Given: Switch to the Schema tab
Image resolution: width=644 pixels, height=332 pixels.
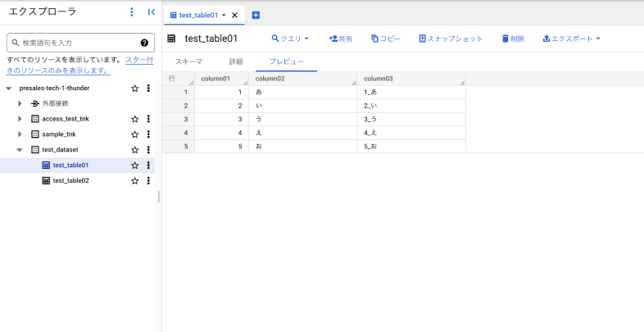Looking at the screenshot, I should (x=188, y=61).
